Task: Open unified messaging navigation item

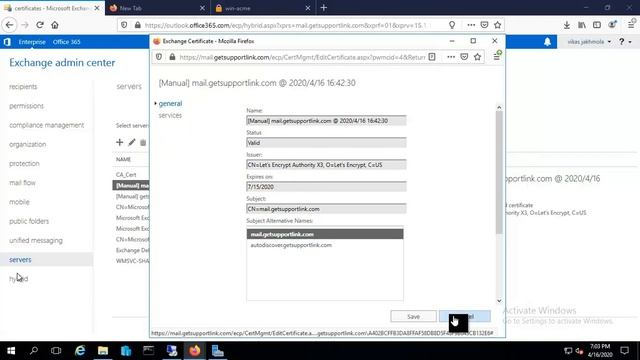Action: click(x=36, y=240)
